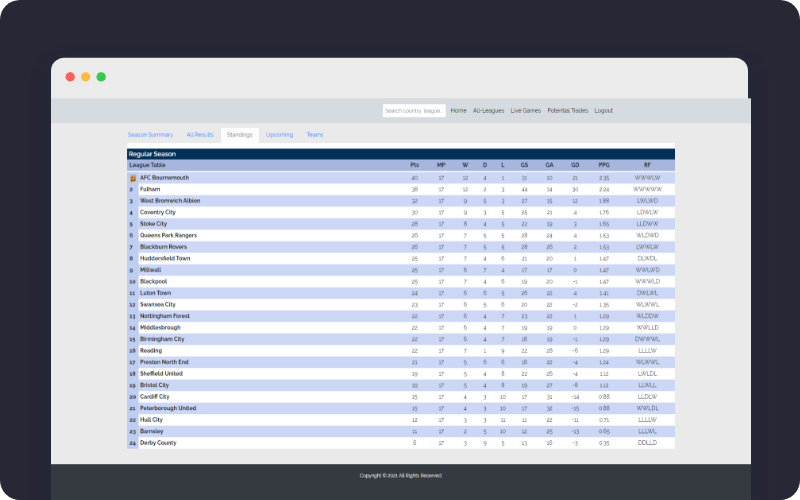The image size is (800, 500).
Task: Click the Pts column header
Action: [x=414, y=165]
